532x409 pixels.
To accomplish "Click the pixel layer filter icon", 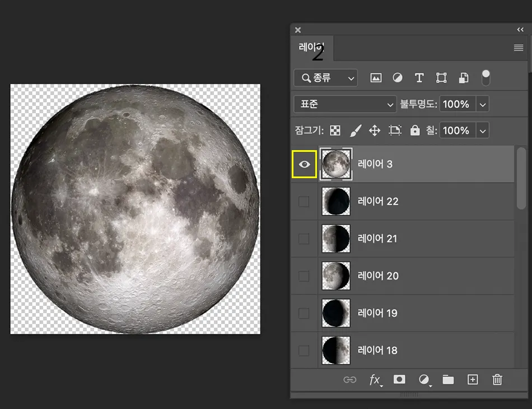I will (376, 78).
